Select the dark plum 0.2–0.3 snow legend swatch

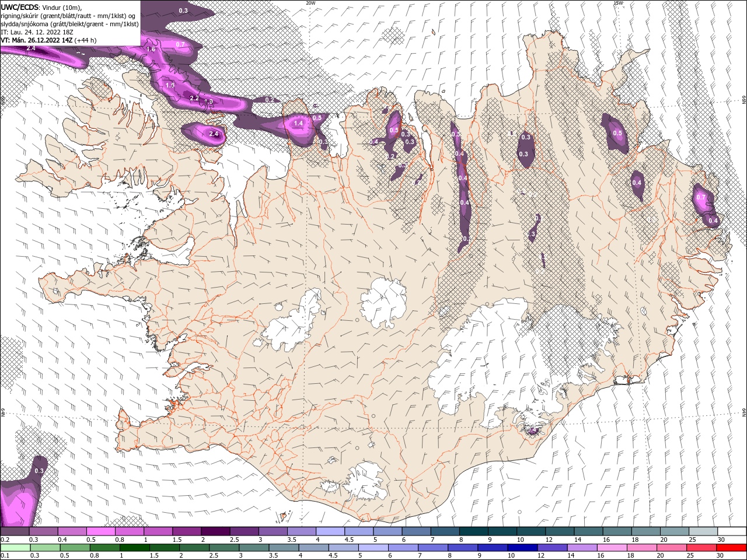coord(15,531)
